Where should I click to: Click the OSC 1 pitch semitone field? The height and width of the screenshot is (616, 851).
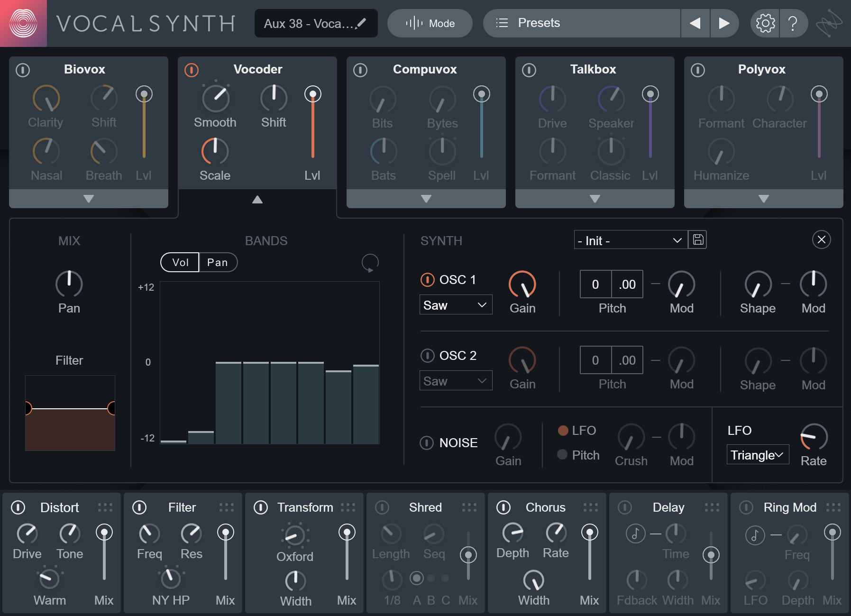595,284
